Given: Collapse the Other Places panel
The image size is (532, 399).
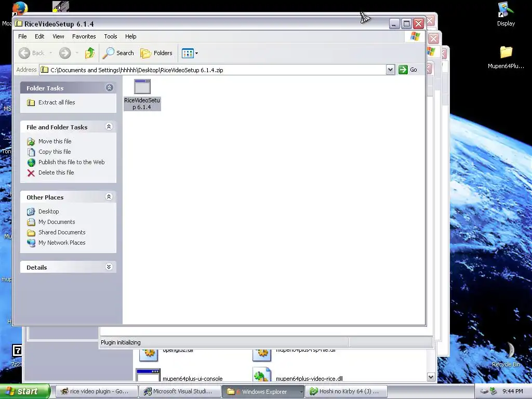Looking at the screenshot, I should (109, 197).
